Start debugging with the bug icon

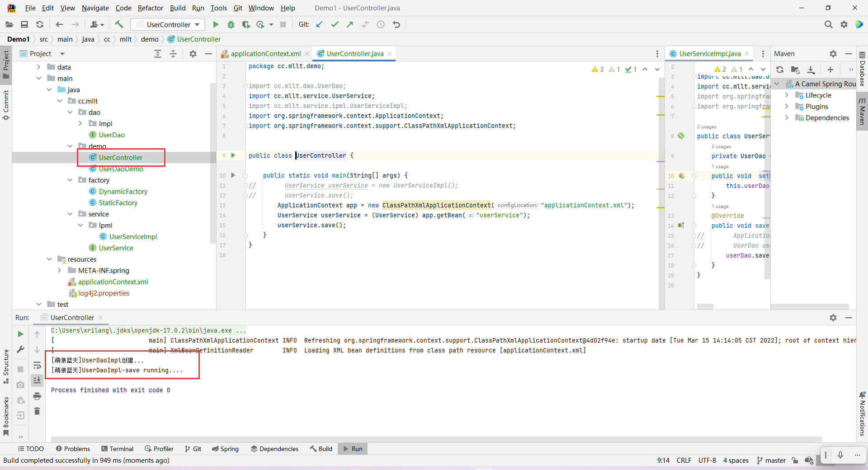point(231,24)
